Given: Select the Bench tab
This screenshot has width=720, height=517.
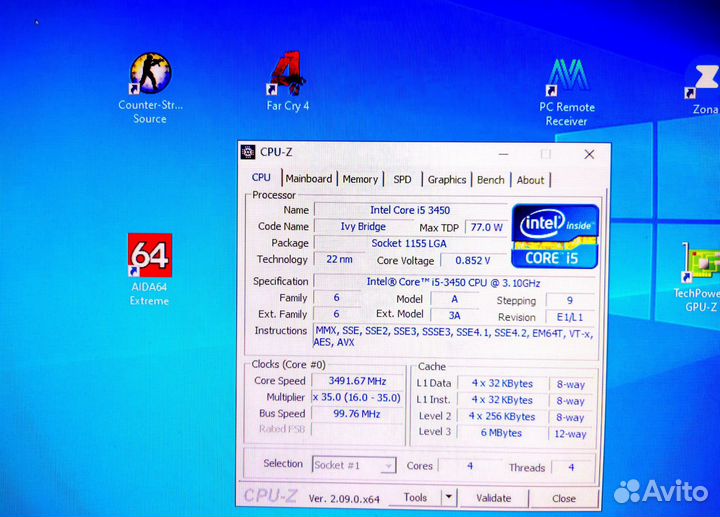Looking at the screenshot, I should 491,179.
